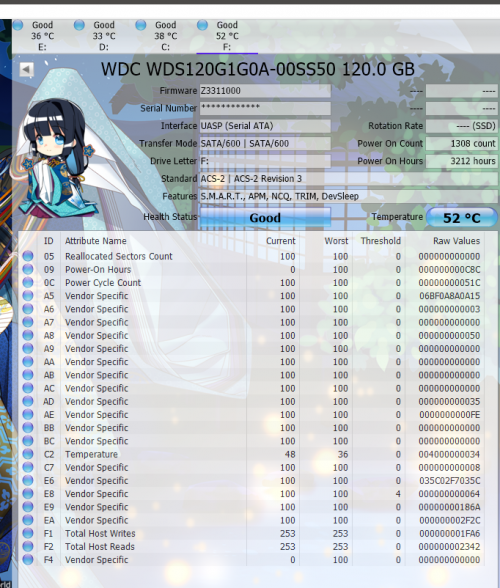
Task: Click raw value 000000001FA6
Action: click(x=449, y=534)
